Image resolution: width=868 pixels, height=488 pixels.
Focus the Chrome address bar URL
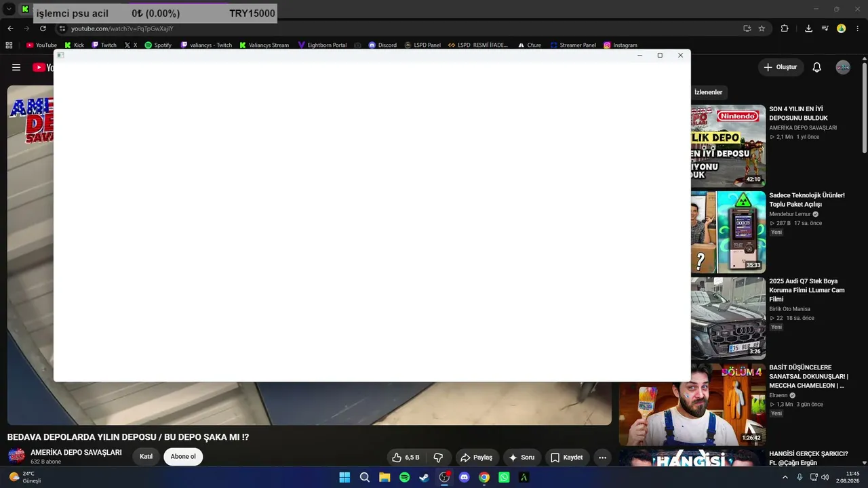[x=122, y=28]
